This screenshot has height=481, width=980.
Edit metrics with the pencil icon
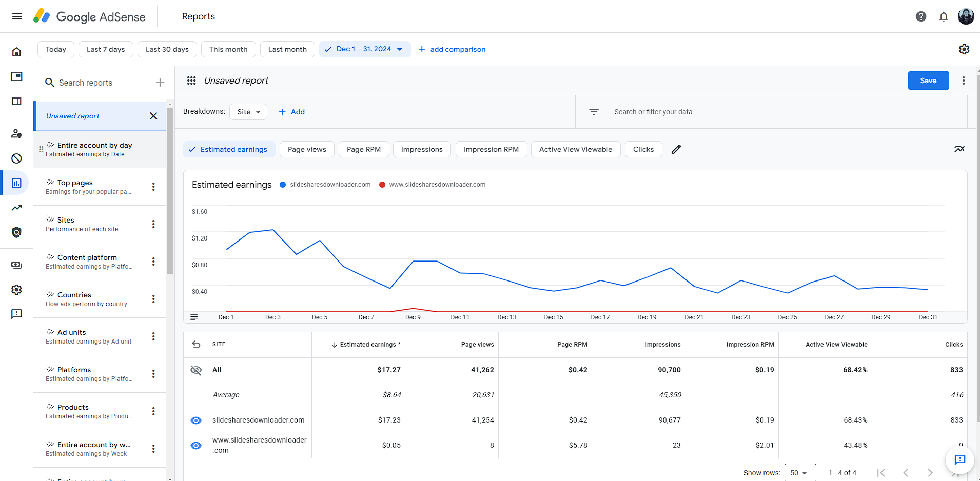676,149
